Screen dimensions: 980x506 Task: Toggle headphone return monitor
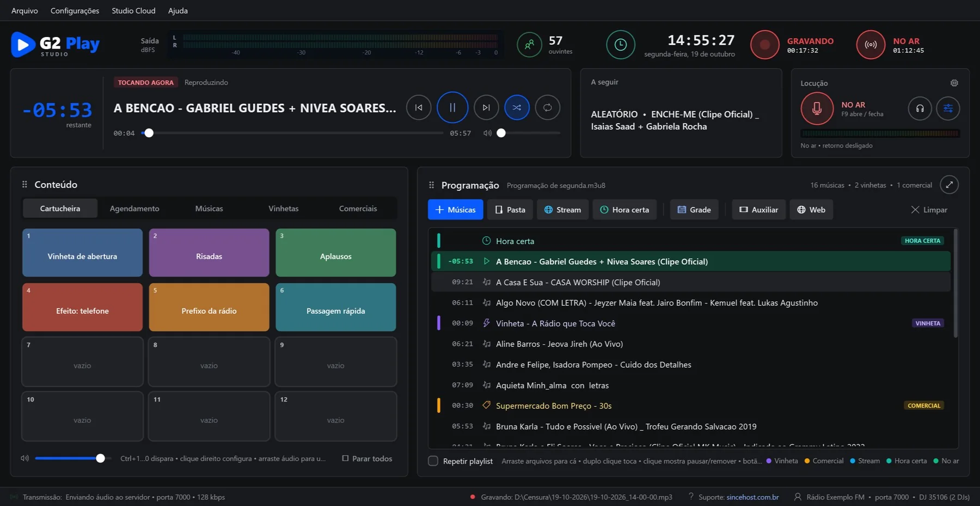click(x=920, y=108)
